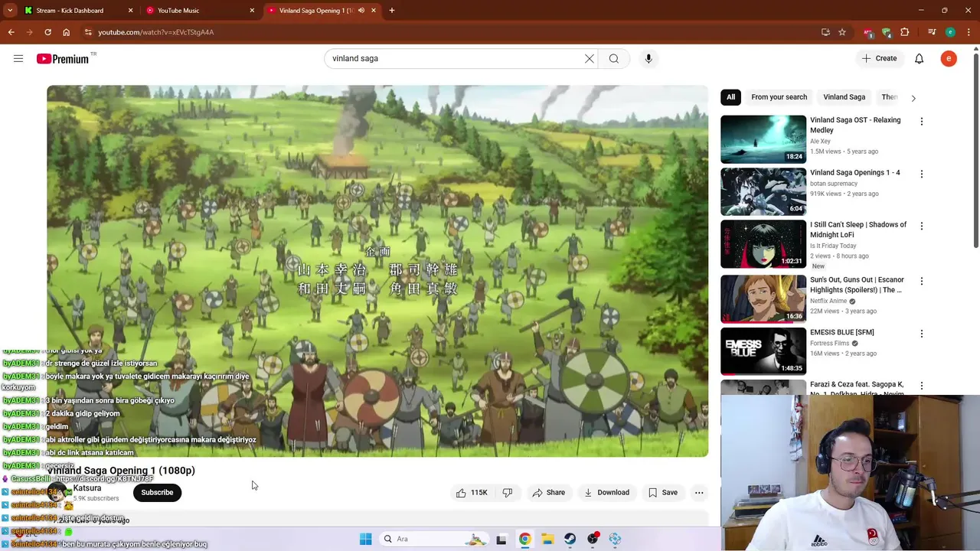Open options for EMESIS BLUE [SFM]
Viewport: 980px width, 551px height.
[x=922, y=334]
